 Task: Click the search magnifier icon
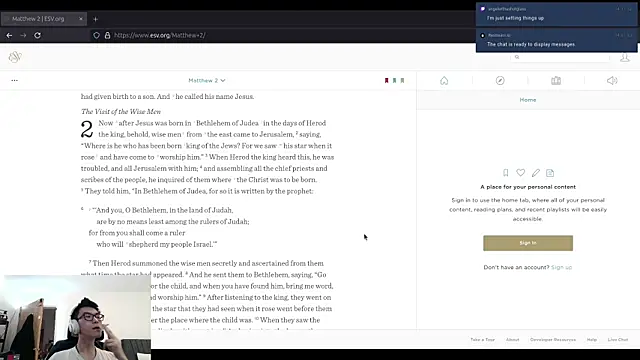click(517, 57)
